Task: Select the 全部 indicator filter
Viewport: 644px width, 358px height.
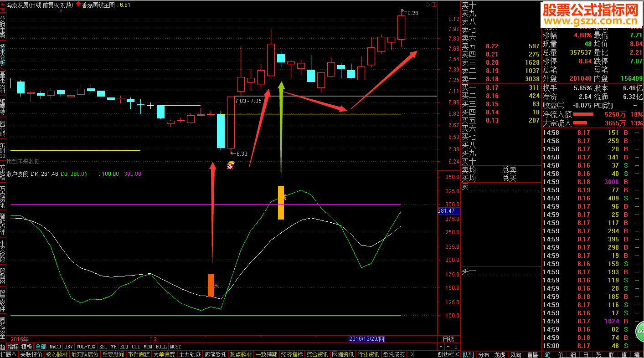Action: click(41, 347)
